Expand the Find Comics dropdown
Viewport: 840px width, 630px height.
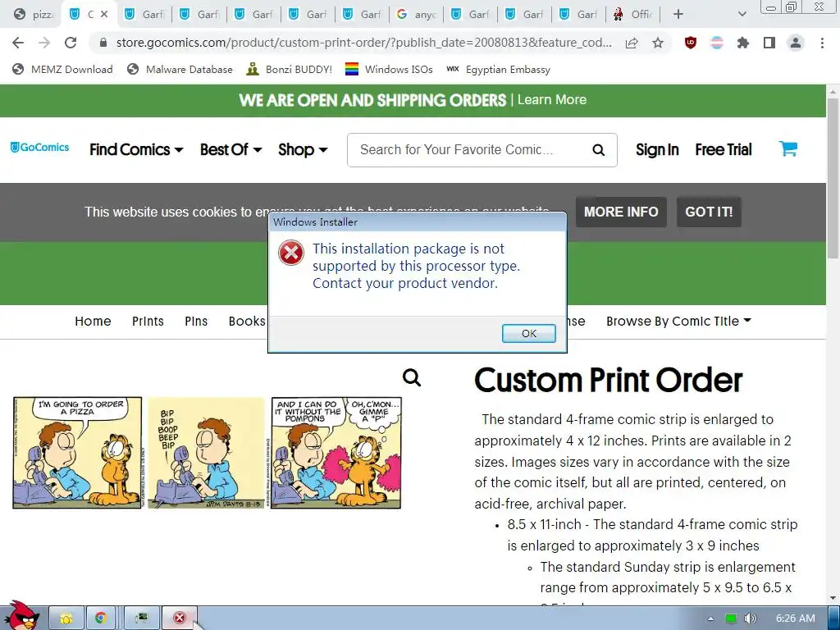136,149
